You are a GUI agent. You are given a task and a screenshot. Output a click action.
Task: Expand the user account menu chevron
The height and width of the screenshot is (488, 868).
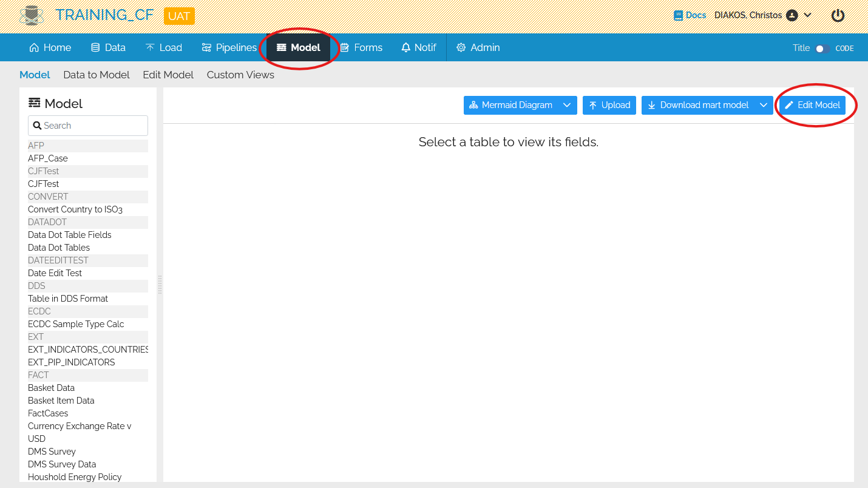click(808, 15)
